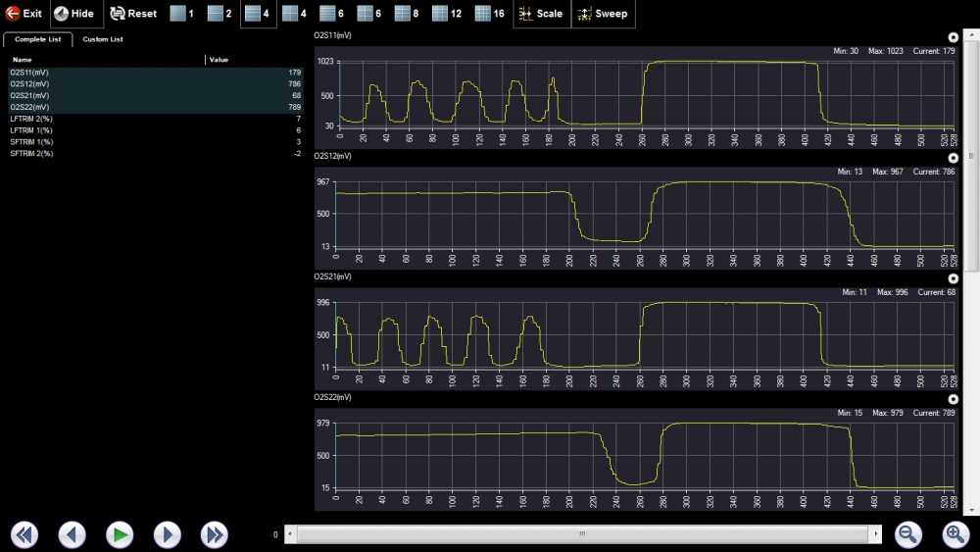The height and width of the screenshot is (552, 980).
Task: Switch to the Custom List tab
Action: click(103, 39)
